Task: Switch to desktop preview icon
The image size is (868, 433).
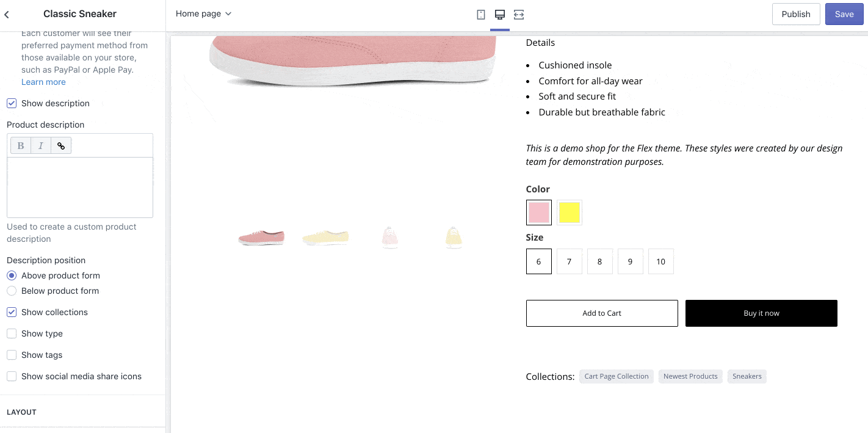Action: click(499, 14)
